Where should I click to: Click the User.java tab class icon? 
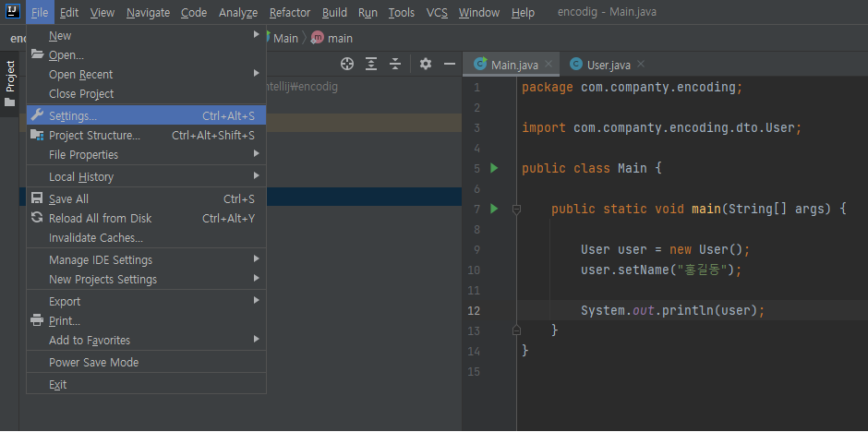pos(576,65)
